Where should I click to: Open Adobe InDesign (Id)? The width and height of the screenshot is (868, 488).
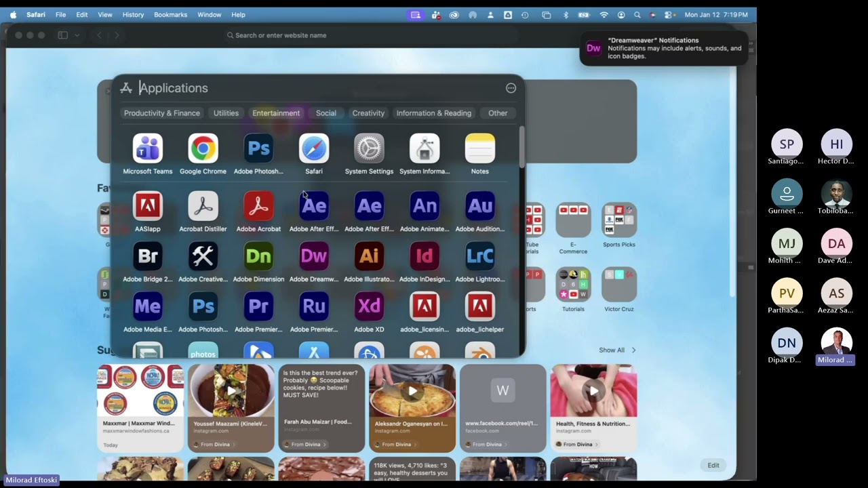pyautogui.click(x=425, y=256)
